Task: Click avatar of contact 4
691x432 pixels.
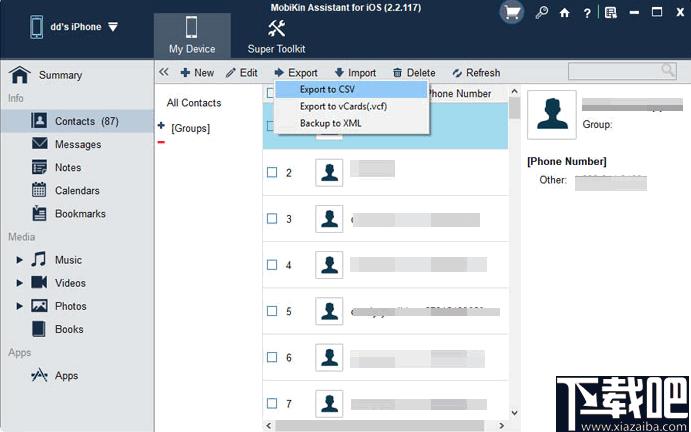Action: point(329,265)
